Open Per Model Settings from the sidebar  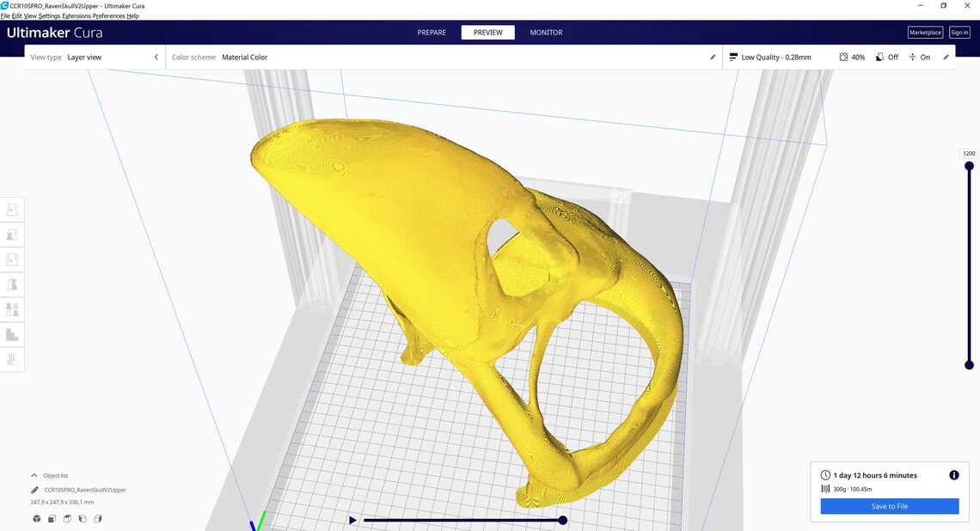(12, 308)
